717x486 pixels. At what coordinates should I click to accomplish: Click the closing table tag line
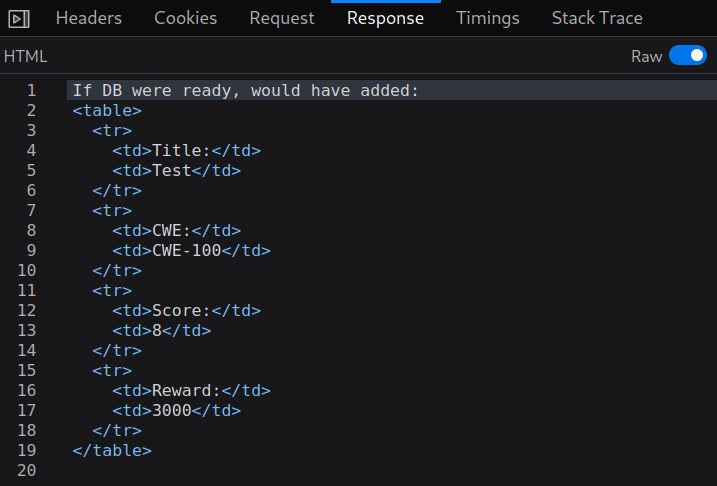[x=112, y=450]
